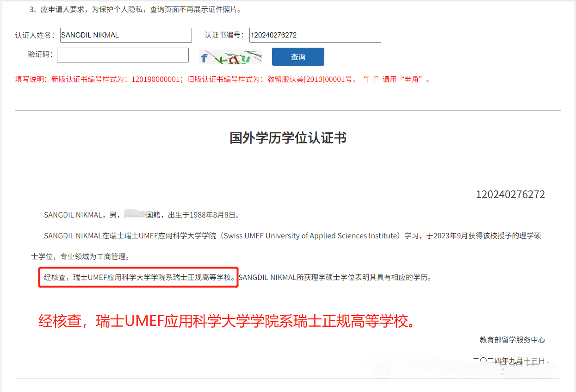576x392 pixels.
Task: Click the 认证人姓名 input field
Action: pyautogui.click(x=125, y=35)
